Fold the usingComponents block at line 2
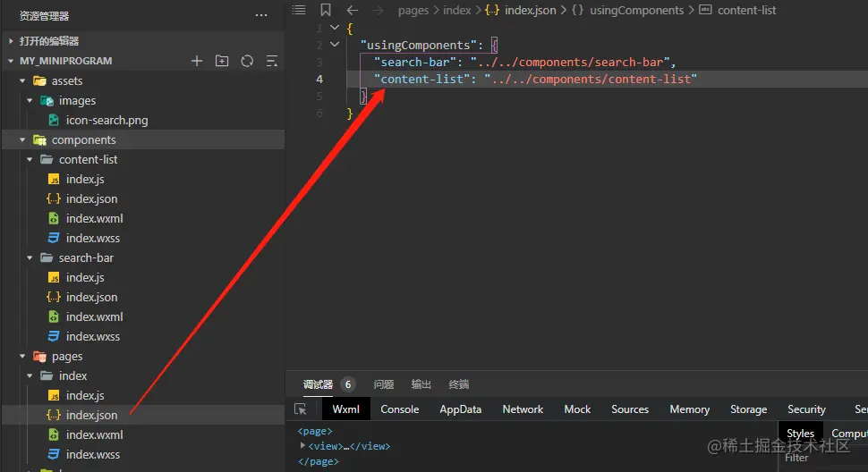Screen dimensions: 868x472 (335, 44)
